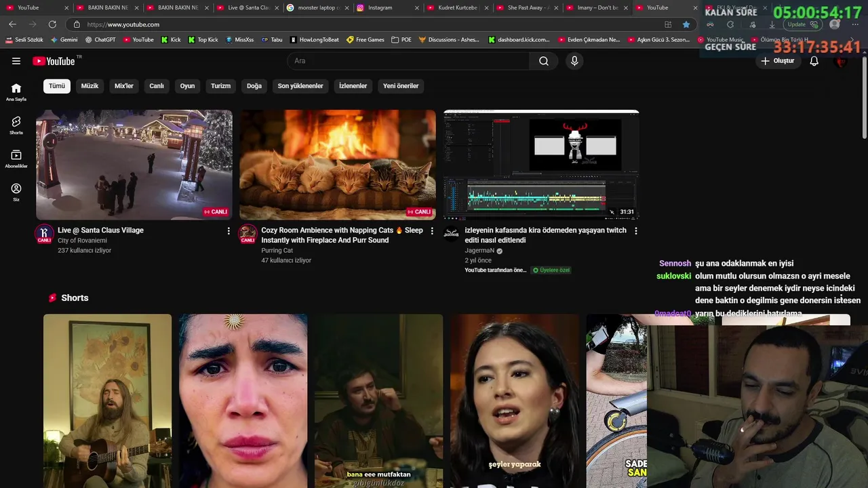
Task: Close the Instagram browser tab
Action: click(x=416, y=7)
